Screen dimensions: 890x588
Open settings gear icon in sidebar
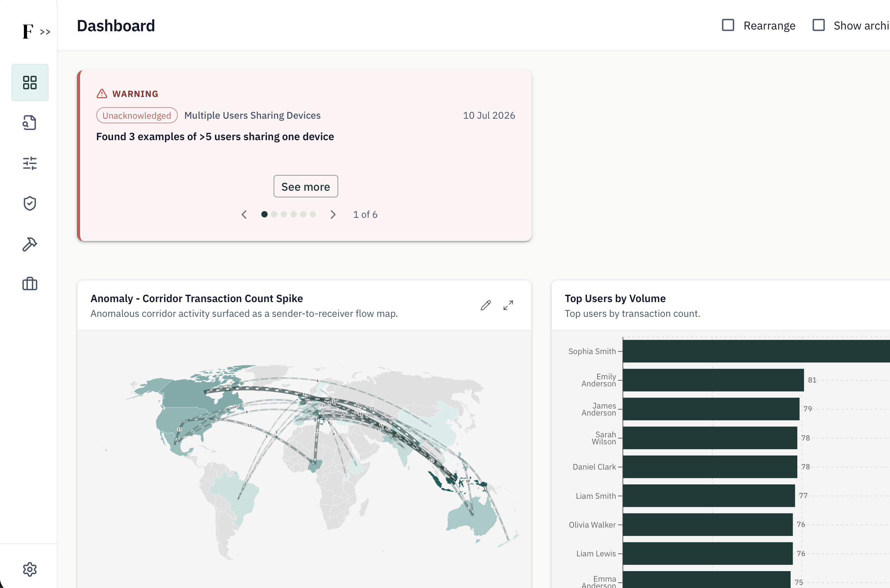[x=30, y=569]
